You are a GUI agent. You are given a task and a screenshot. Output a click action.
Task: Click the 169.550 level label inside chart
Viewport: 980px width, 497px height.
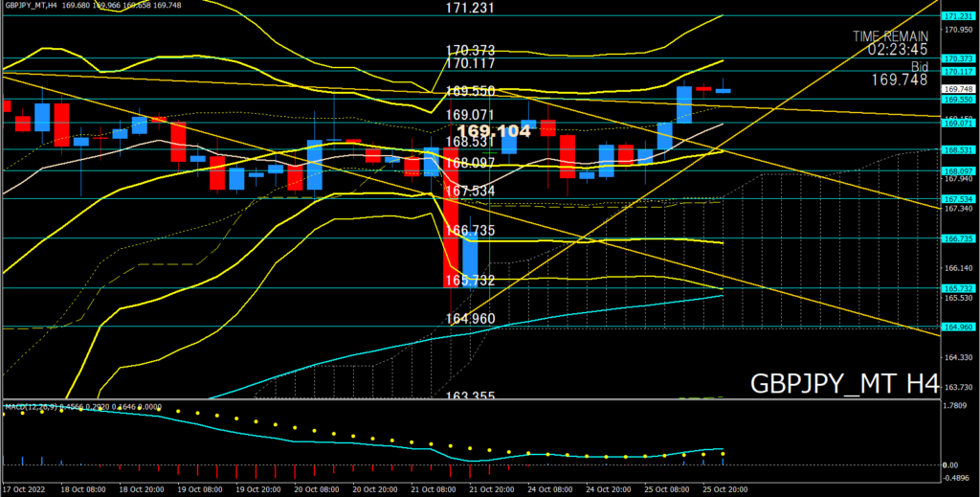[470, 91]
